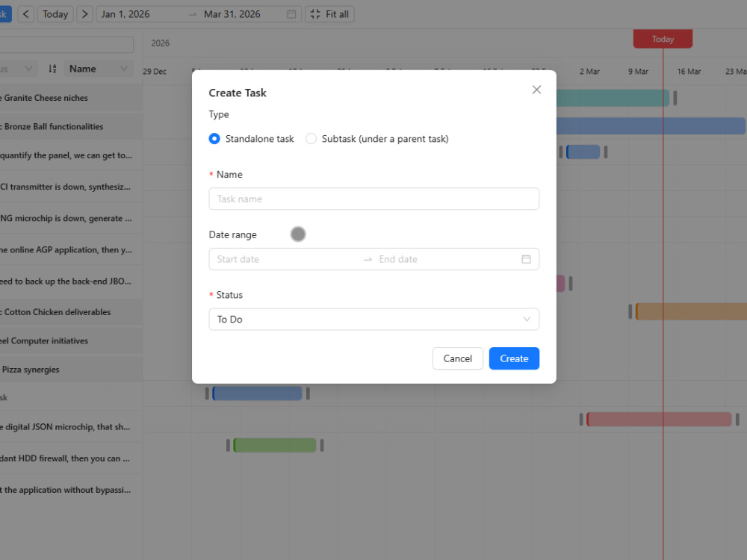Click the 'quantify the panel' task row

pyautogui.click(x=71, y=155)
